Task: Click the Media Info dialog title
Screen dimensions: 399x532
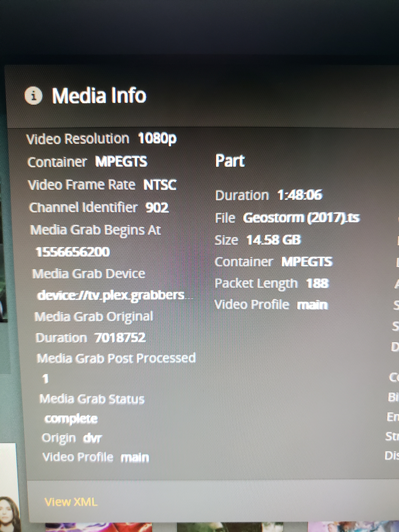Action: [x=99, y=96]
